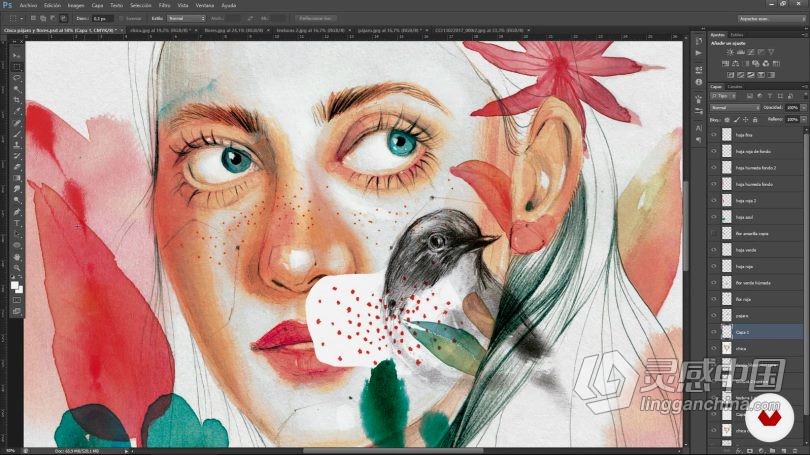This screenshot has width=810, height=455.
Task: Open the Character panel icon
Action: (x=698, y=128)
